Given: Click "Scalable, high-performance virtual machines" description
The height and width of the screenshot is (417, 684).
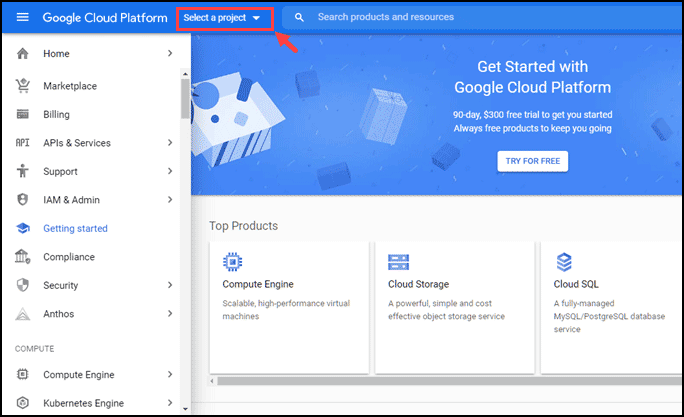Looking at the screenshot, I should (x=286, y=309).
